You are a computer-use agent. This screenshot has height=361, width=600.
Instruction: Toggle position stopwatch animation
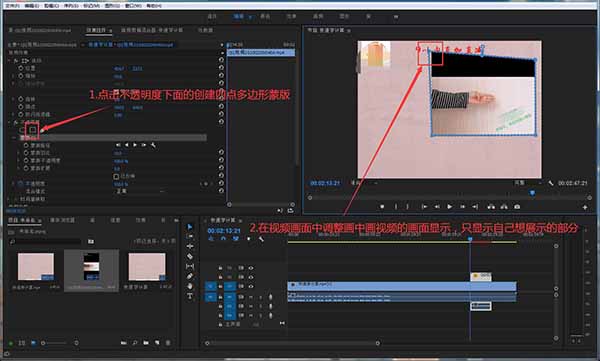(21, 68)
